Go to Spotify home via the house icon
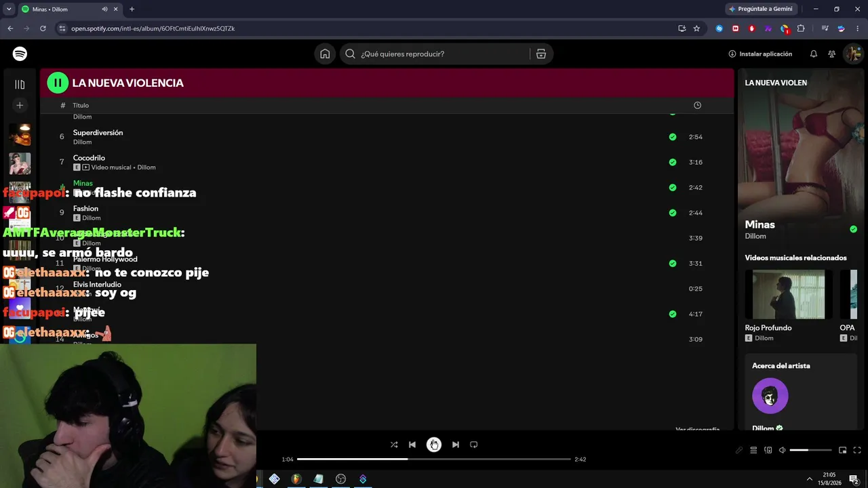The width and height of the screenshot is (868, 488). pos(325,54)
